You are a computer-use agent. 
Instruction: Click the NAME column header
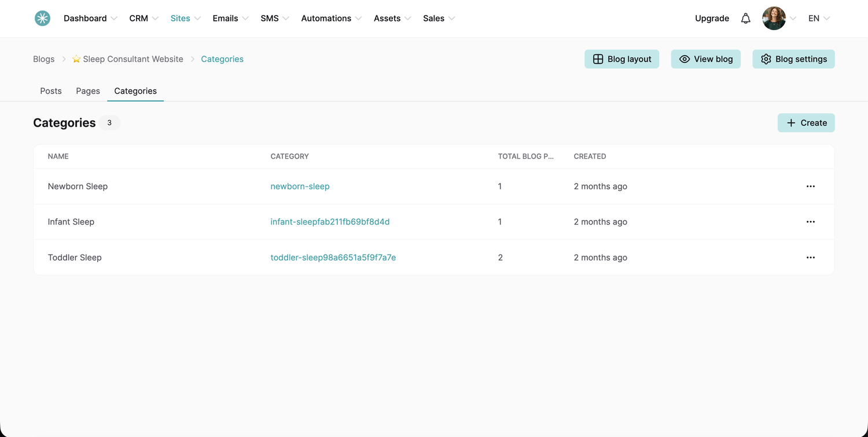point(58,156)
